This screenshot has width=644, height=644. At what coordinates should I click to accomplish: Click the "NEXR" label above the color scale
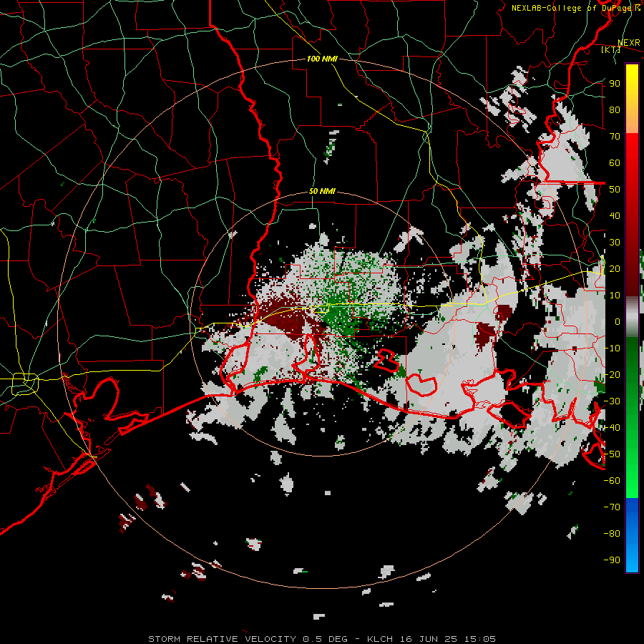point(629,43)
